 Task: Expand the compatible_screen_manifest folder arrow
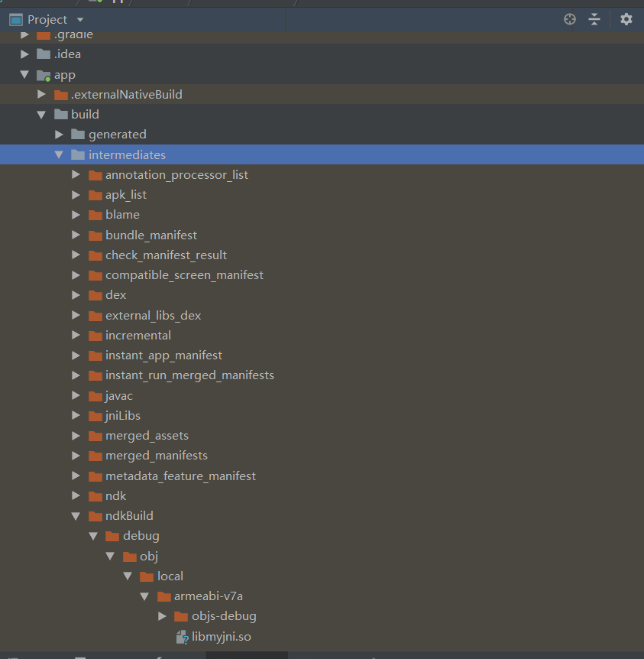pyautogui.click(x=76, y=275)
